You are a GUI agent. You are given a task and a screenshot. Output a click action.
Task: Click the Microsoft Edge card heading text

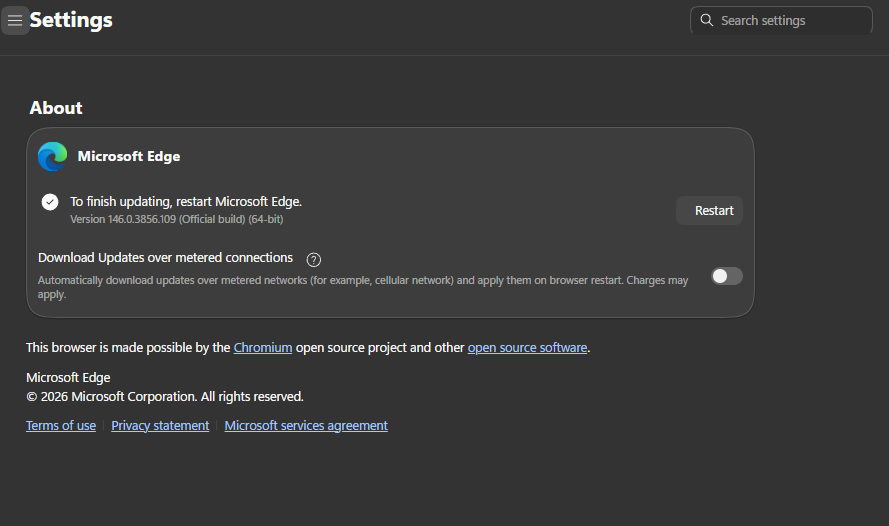129,156
